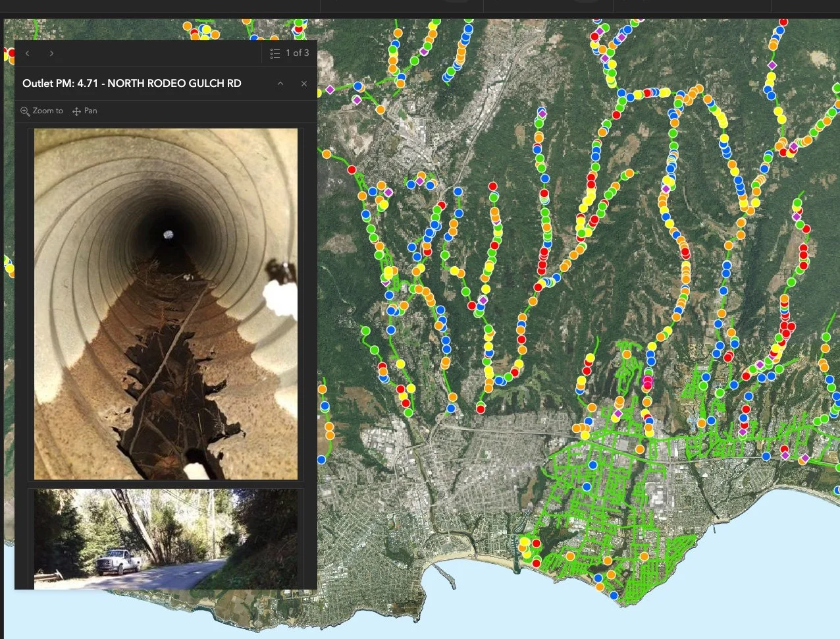
Task: Click the 'Pan' action label
Action: pos(91,111)
